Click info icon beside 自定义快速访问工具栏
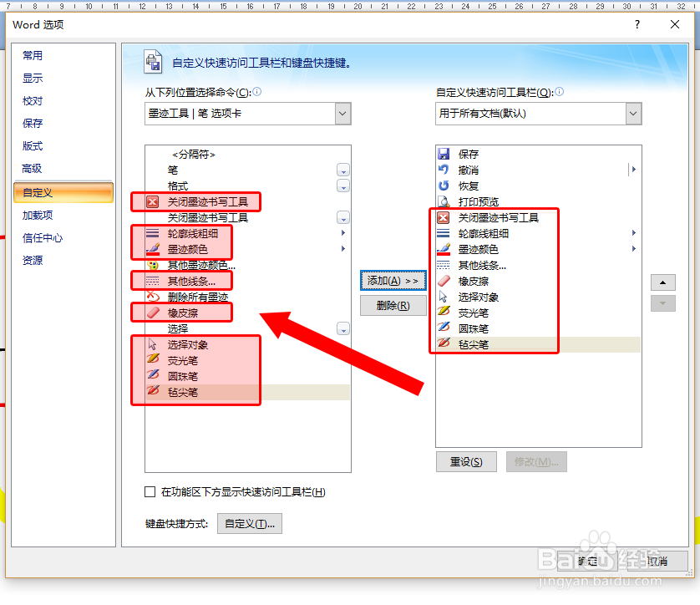 click(559, 92)
